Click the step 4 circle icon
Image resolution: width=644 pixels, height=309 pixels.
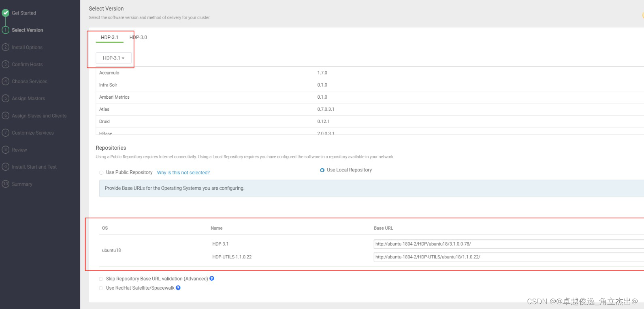[6, 81]
